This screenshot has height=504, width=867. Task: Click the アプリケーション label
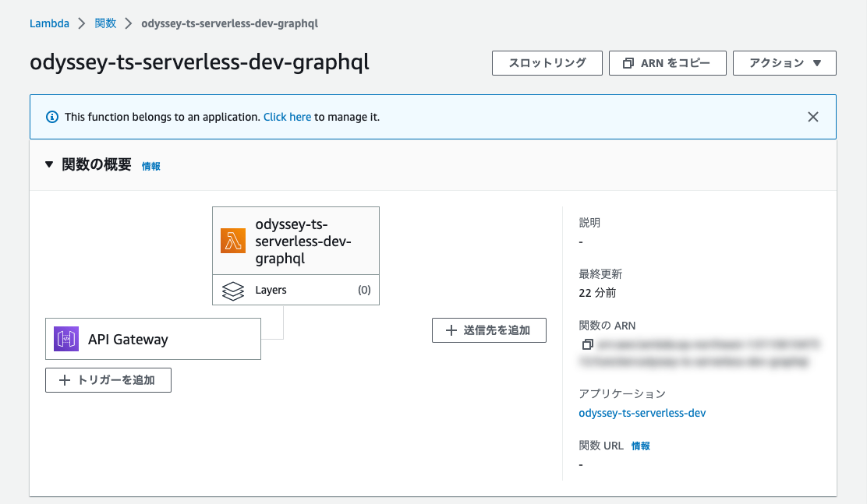pos(622,393)
